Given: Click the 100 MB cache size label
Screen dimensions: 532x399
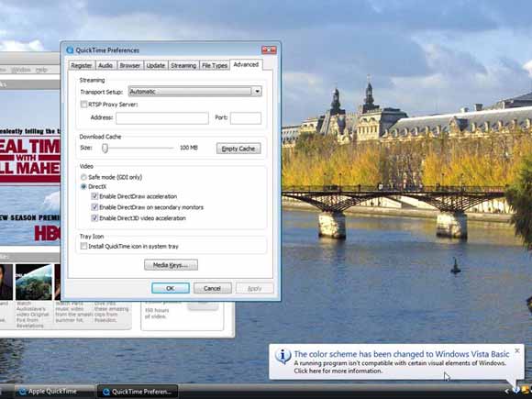Looking at the screenshot, I should tap(189, 148).
